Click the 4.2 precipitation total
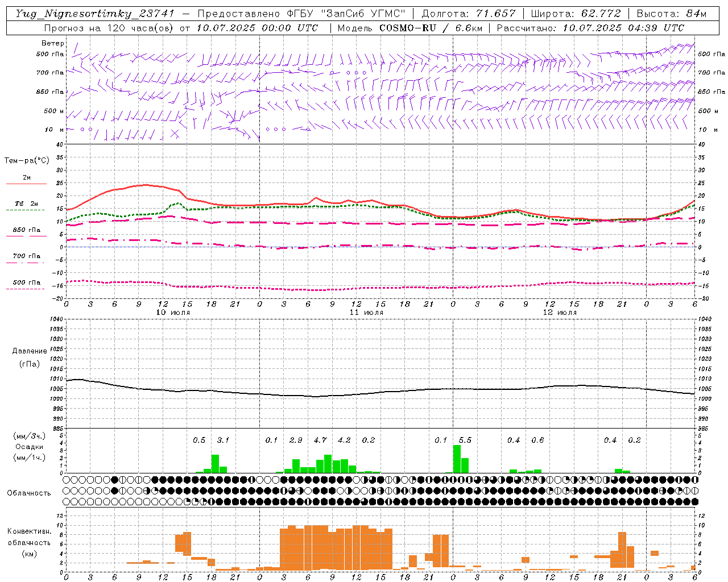The image size is (728, 582). coord(344,440)
